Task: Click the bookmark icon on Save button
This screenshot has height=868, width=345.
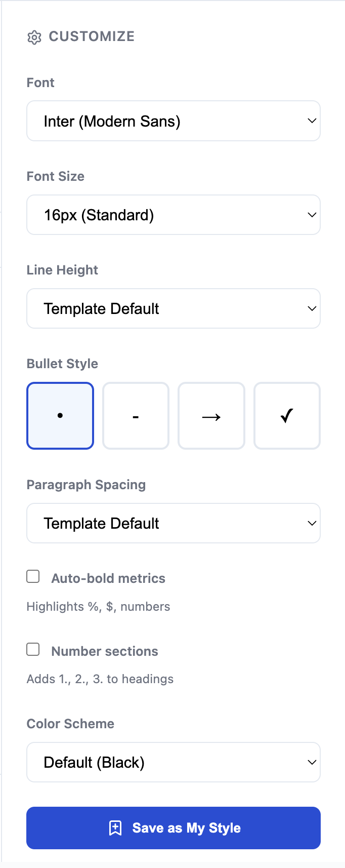Action: click(x=116, y=827)
